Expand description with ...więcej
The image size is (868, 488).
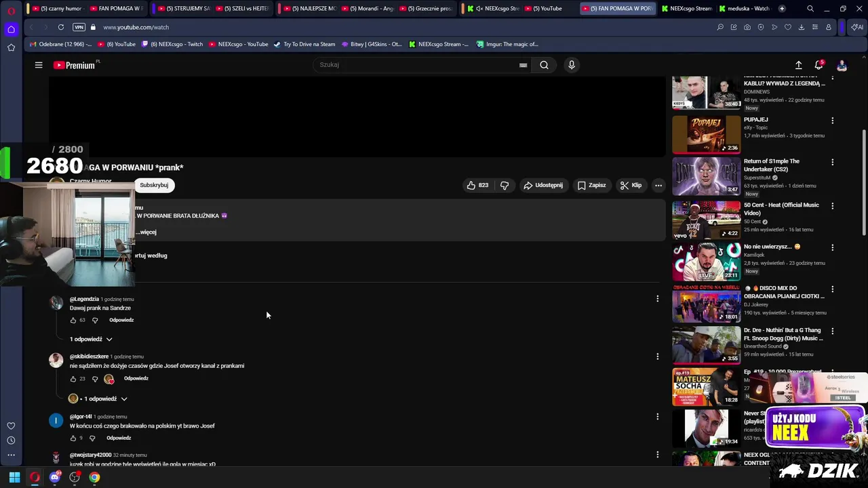coord(146,232)
